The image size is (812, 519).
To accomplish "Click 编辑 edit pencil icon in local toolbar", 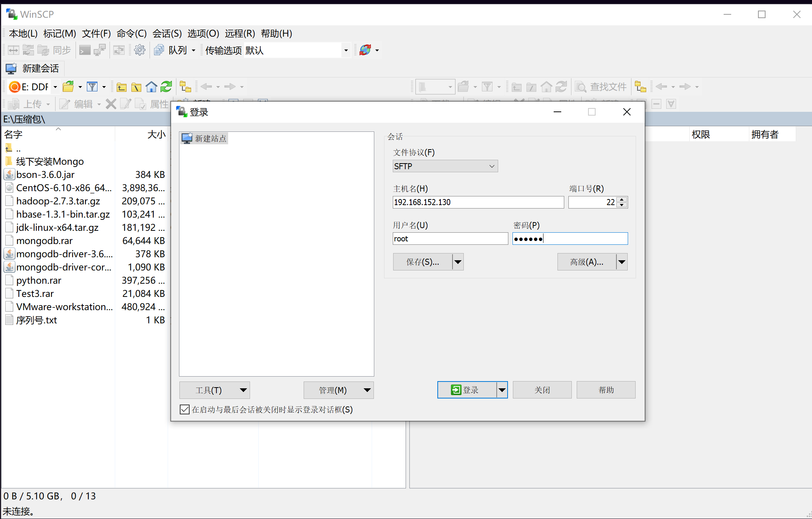I will pyautogui.click(x=65, y=104).
